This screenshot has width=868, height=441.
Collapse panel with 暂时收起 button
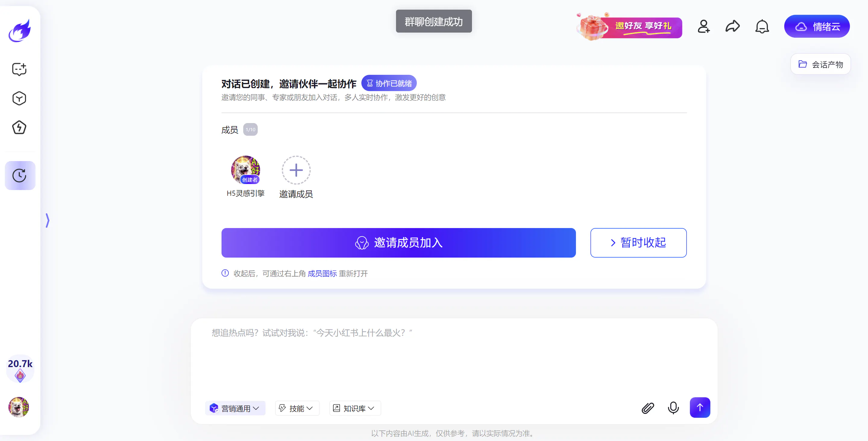pyautogui.click(x=638, y=243)
